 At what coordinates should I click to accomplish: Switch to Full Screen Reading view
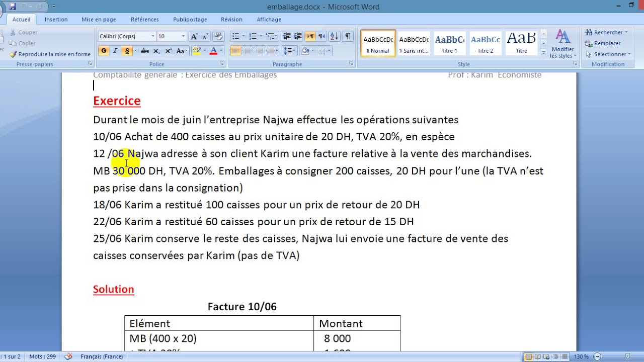pos(537,356)
